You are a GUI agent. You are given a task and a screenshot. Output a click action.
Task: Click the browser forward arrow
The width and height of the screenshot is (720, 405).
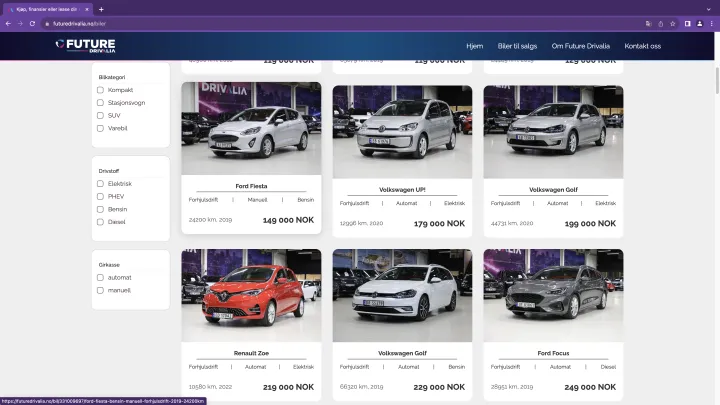click(x=20, y=23)
